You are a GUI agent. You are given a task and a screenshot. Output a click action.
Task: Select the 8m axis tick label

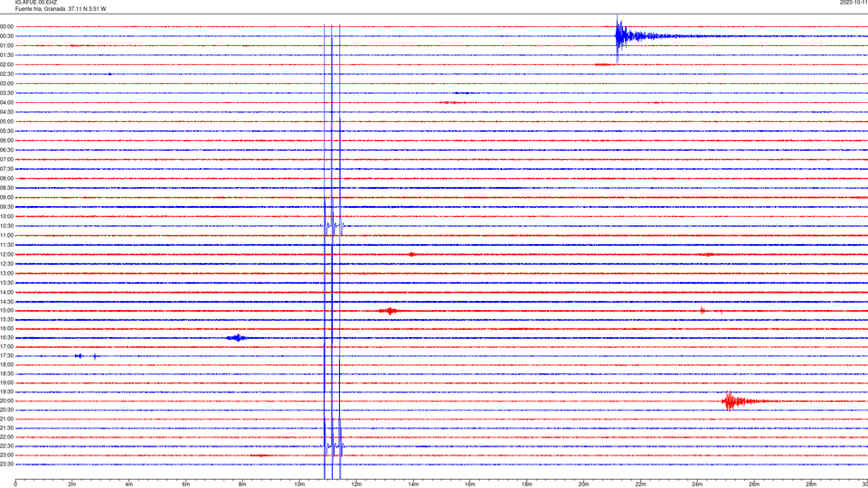point(242,484)
